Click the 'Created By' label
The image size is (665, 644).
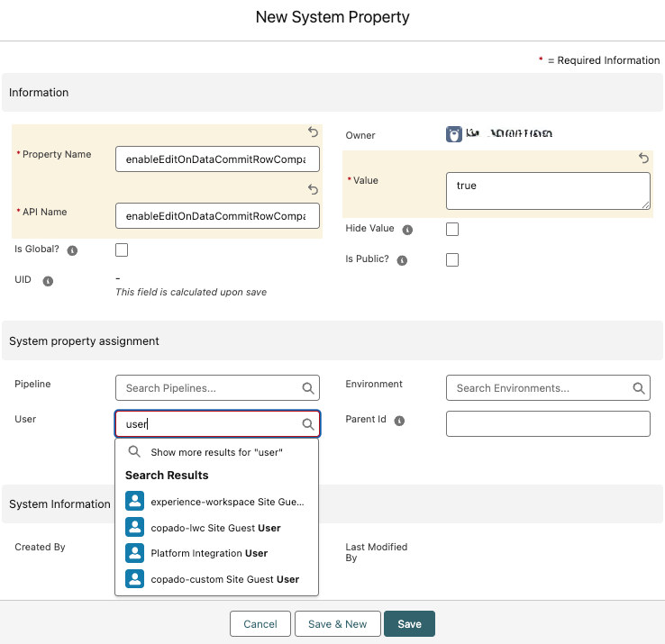[x=40, y=547]
